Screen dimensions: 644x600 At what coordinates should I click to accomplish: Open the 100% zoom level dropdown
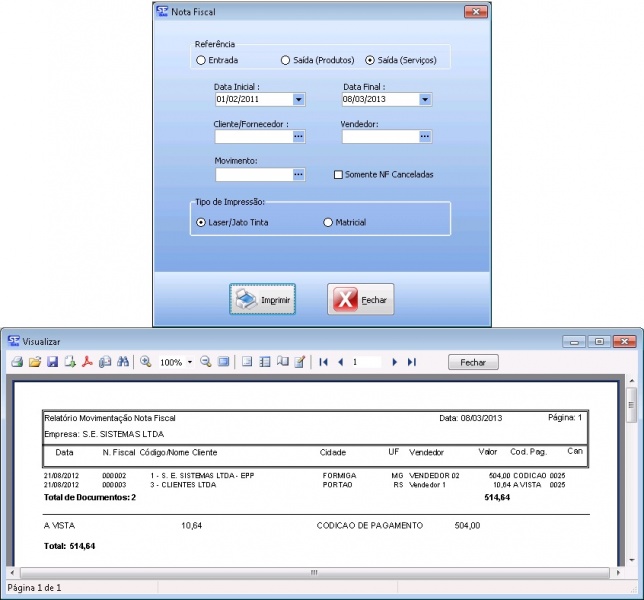(x=189, y=362)
